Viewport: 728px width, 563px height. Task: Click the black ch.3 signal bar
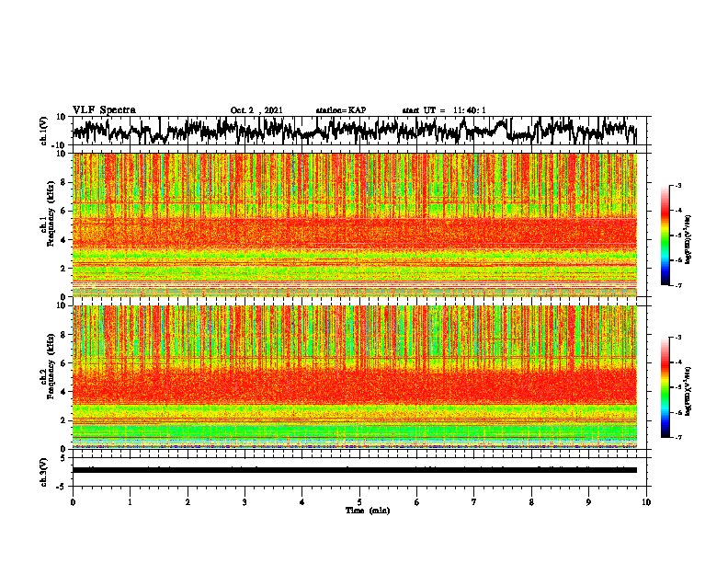354,470
